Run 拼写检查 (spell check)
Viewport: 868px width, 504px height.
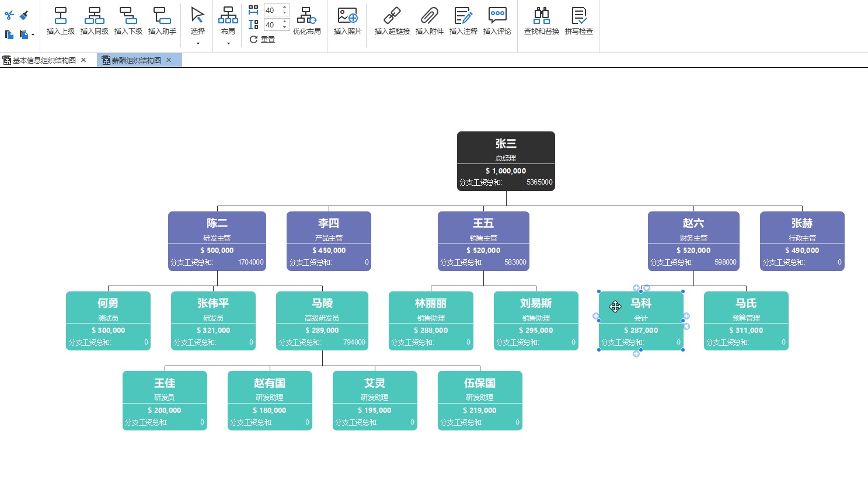[x=579, y=15]
